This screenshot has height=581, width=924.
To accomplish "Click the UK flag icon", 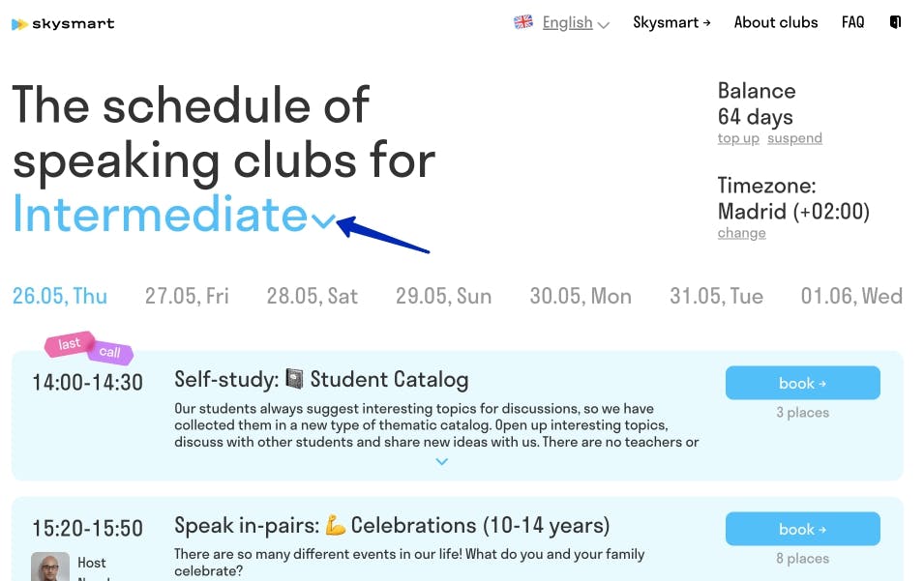I will click(523, 22).
